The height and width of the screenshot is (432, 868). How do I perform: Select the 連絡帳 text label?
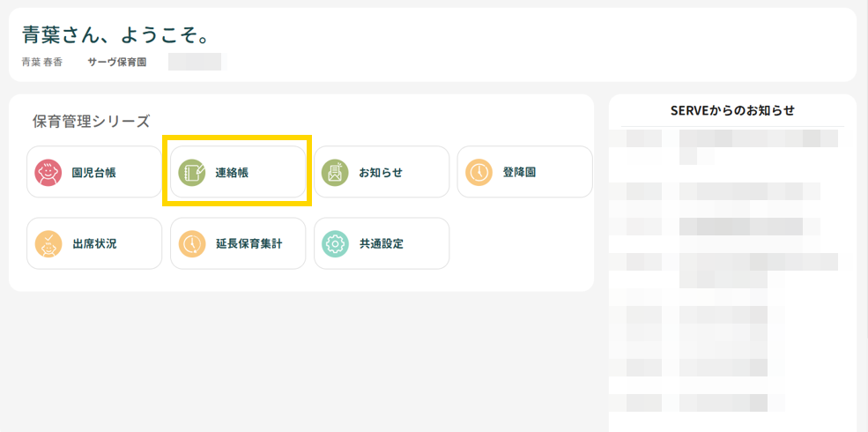(x=232, y=173)
